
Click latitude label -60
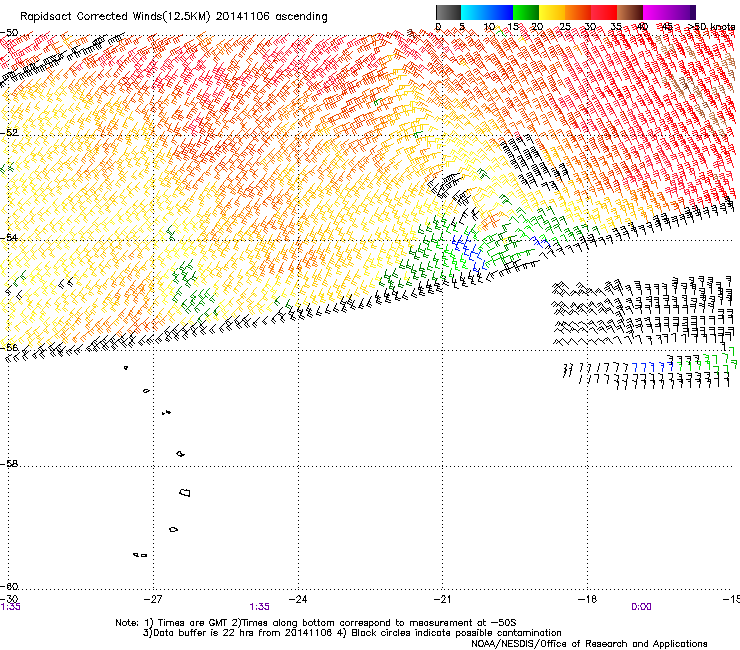tap(9, 586)
